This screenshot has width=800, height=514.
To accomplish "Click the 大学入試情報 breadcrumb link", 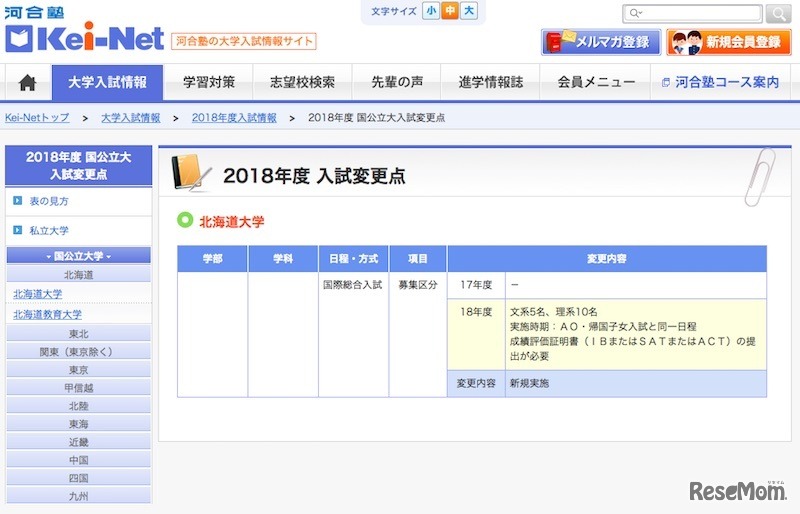I will click(x=131, y=117).
